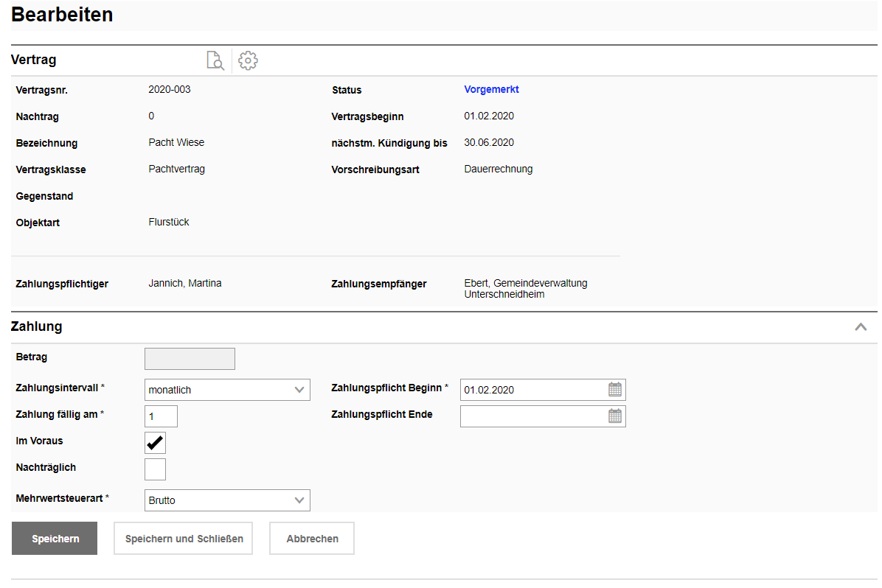Click the Vertrag section heading
Viewport: 882px width, 588px height.
pos(33,60)
